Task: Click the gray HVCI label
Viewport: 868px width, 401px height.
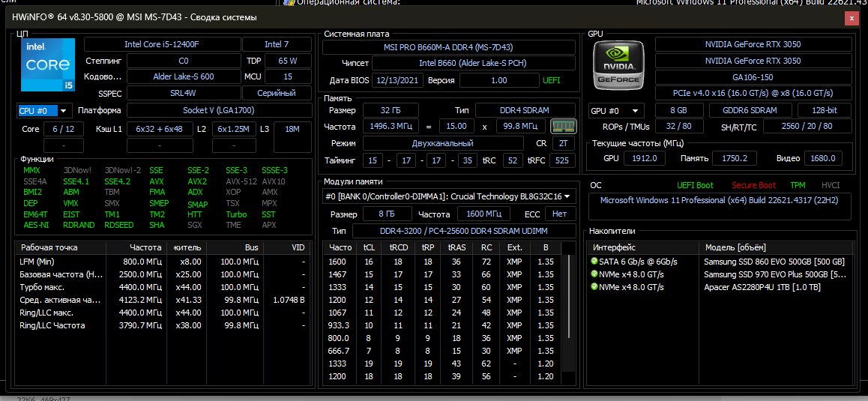Action: 831,185
